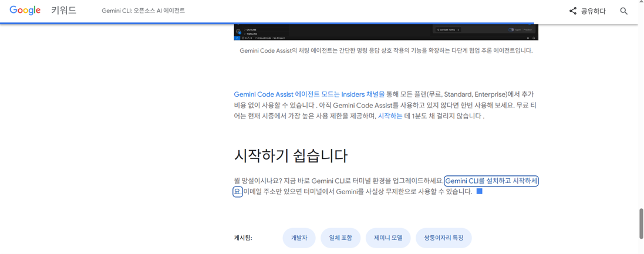Screen dimensions: 644x254
Task: Click the image caption about Gemini Code Assist의 채팅 에이전트
Action: pyautogui.click(x=386, y=51)
